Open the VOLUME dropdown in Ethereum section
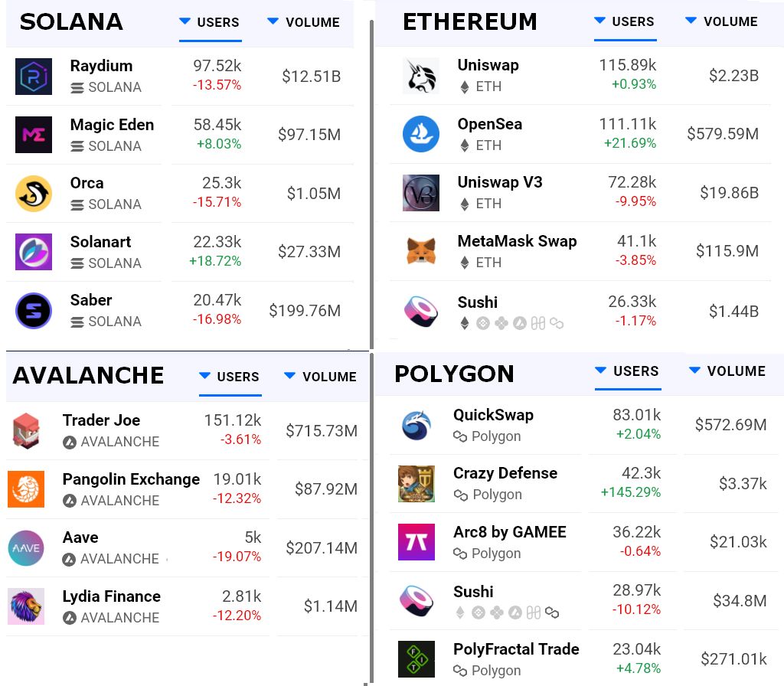The width and height of the screenshot is (784, 686). pos(720,22)
